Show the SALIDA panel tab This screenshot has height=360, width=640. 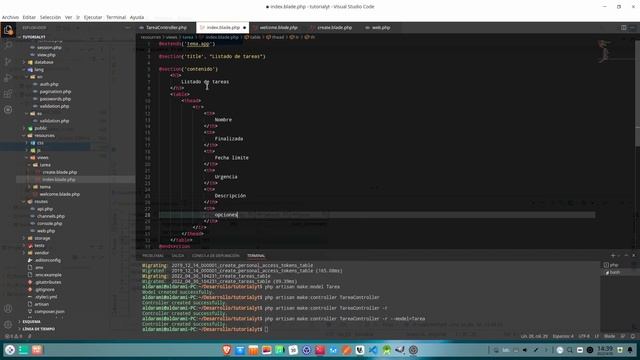pos(178,256)
